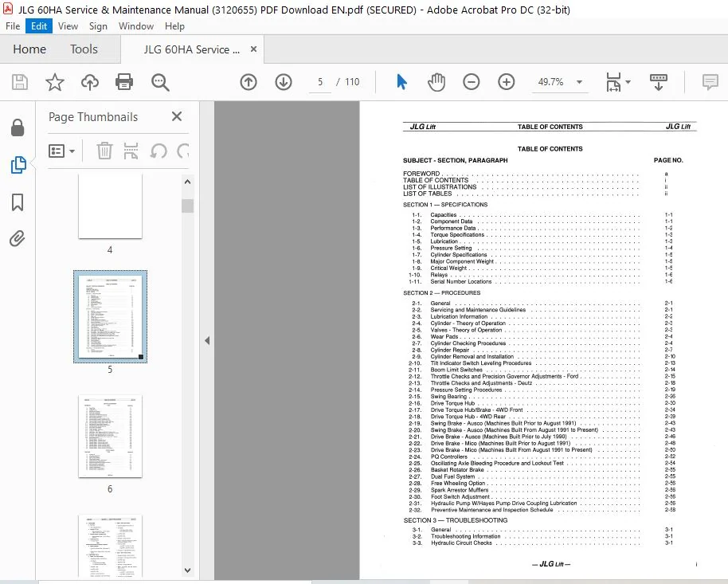Click the 'Swing Bearing' contents entry
Screen dimensions: 728x584
pos(448,396)
